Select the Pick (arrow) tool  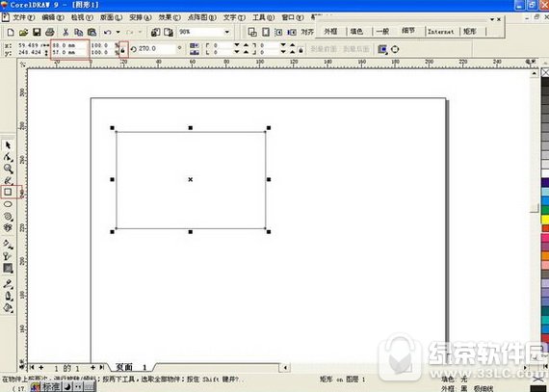click(x=8, y=144)
